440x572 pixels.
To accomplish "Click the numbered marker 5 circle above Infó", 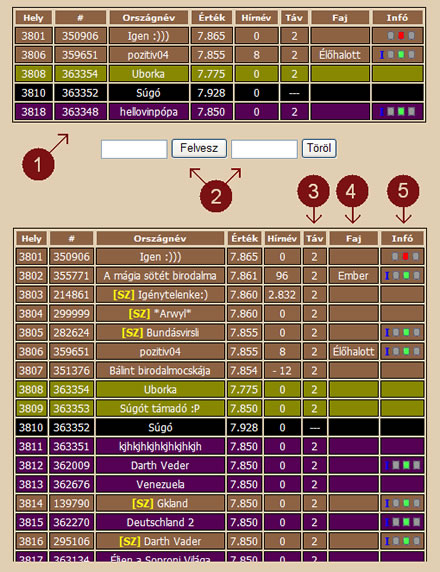I will pos(403,191).
